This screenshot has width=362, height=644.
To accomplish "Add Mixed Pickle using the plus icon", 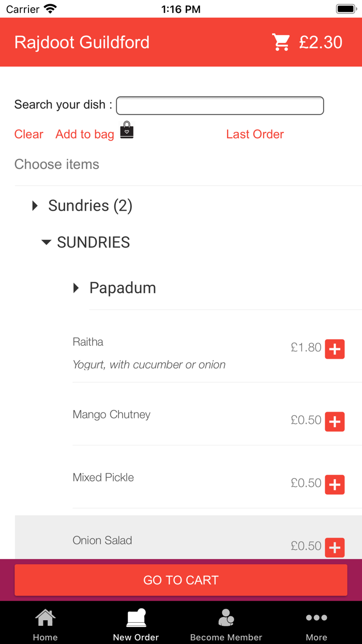I will pos(335,485).
